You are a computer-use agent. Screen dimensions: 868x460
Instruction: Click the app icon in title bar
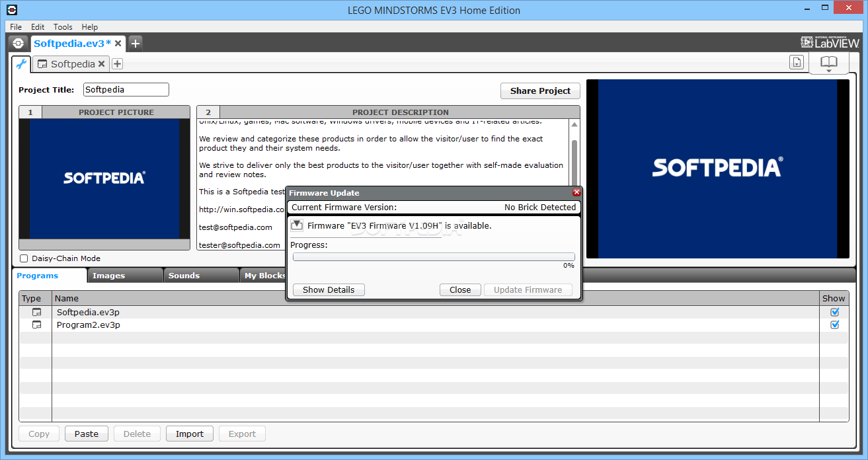click(x=11, y=10)
